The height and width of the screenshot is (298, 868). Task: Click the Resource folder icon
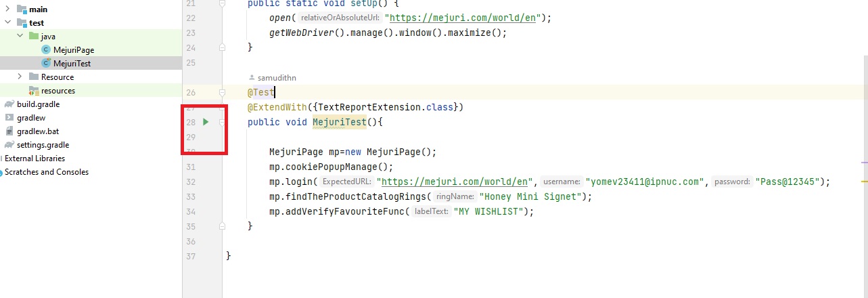(34, 77)
